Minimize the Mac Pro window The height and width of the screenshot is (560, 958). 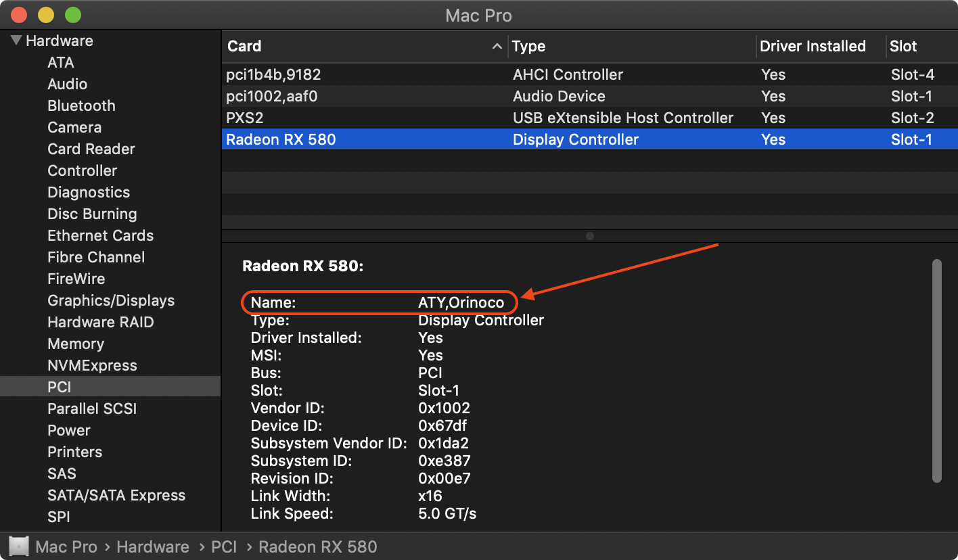(x=46, y=15)
